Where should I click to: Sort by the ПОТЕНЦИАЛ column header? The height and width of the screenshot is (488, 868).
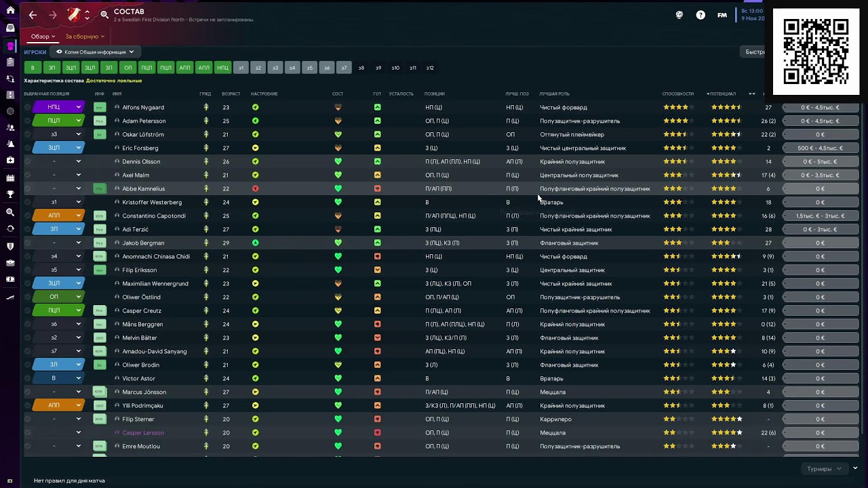pos(723,94)
